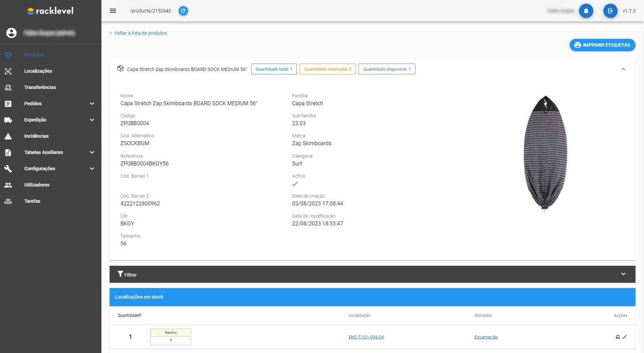Click the Localização column header

pos(359,315)
